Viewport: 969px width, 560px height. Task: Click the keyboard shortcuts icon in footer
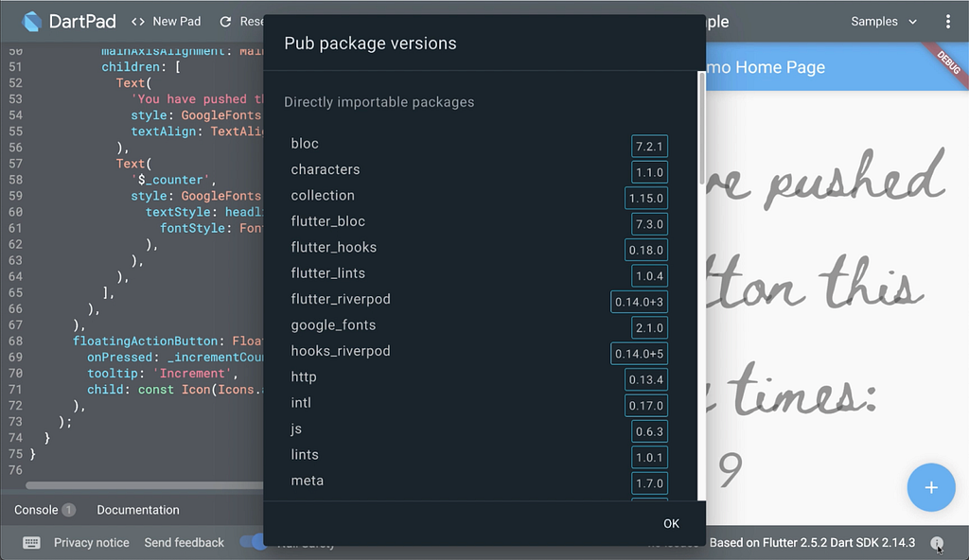31,543
